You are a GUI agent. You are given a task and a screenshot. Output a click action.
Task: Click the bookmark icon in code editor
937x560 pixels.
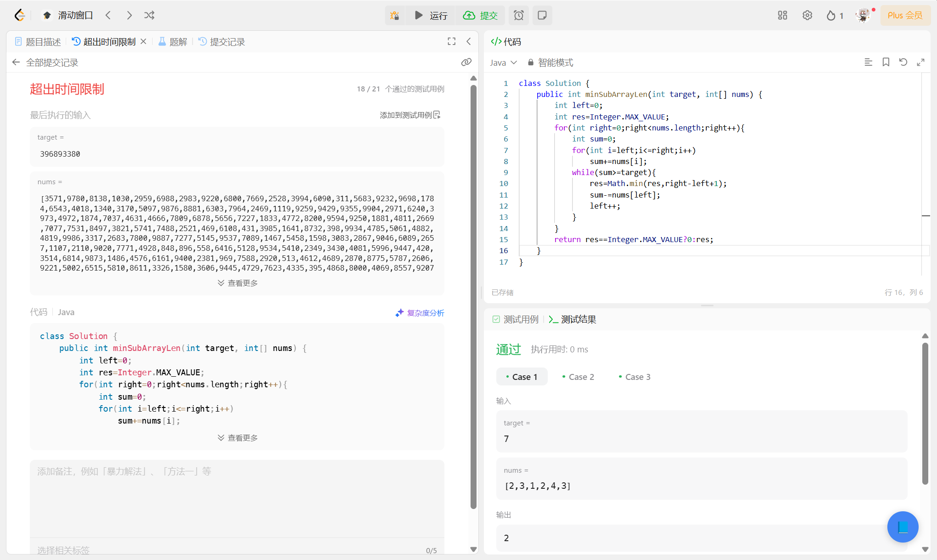[x=886, y=62]
